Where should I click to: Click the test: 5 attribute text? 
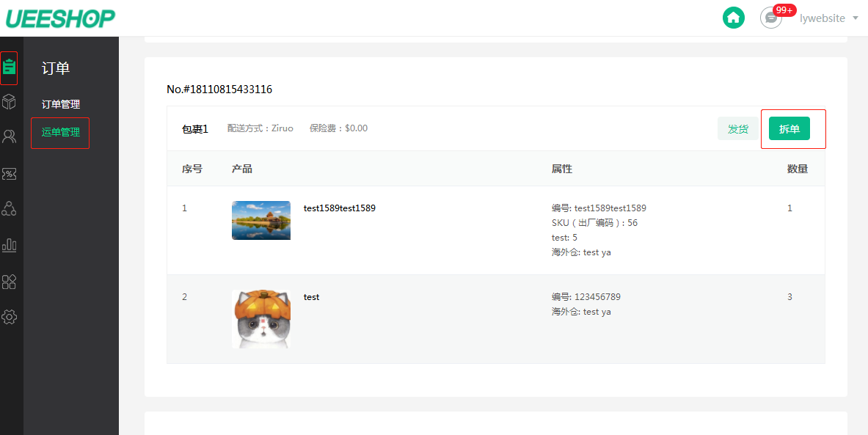tap(564, 238)
